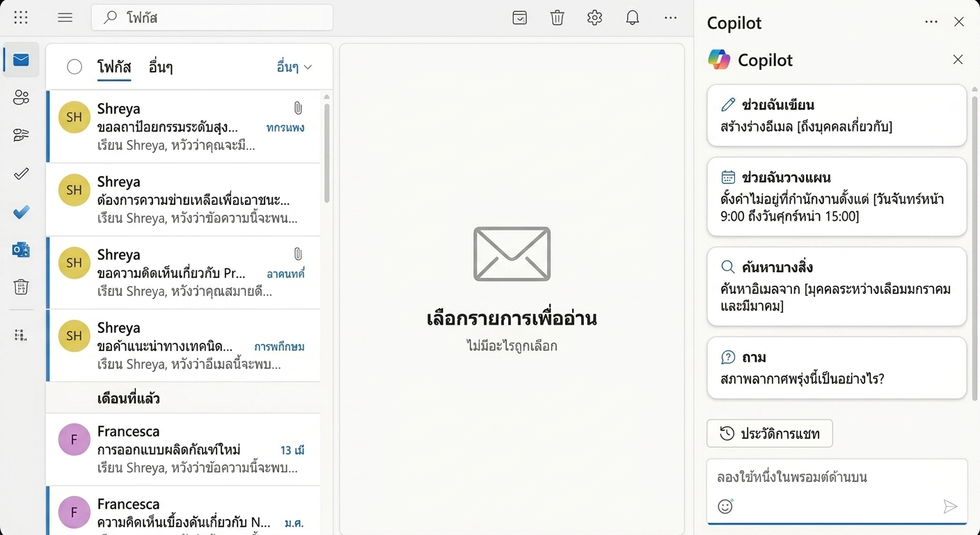This screenshot has height=535, width=980.
Task: Open the Outlook app icon in sidebar
Action: click(21, 249)
